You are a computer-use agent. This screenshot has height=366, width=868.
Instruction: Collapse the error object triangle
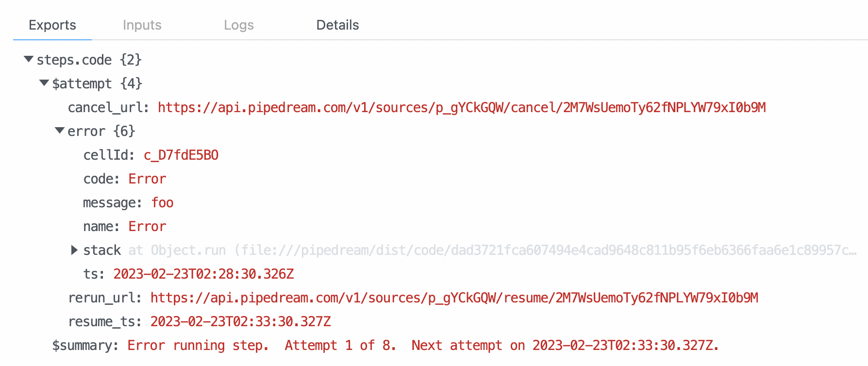point(60,131)
